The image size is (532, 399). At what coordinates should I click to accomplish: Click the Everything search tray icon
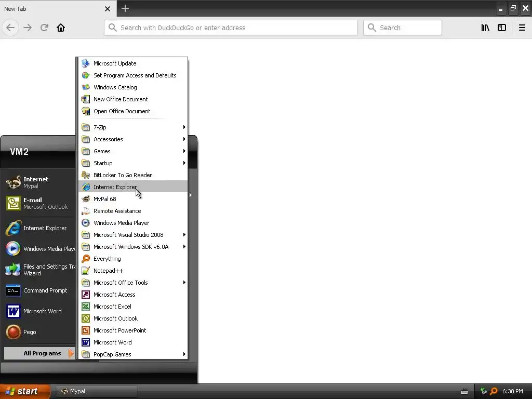pos(494,391)
